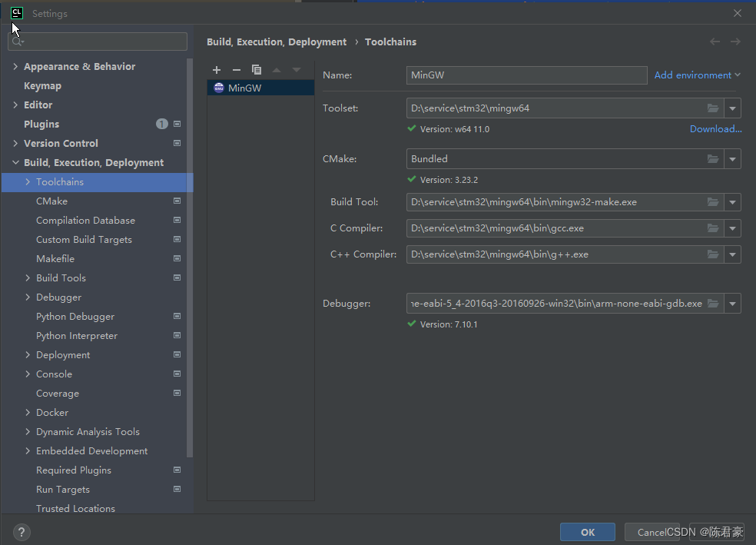
Task: Open the C++ Compiler dropdown arrow
Action: (x=732, y=254)
